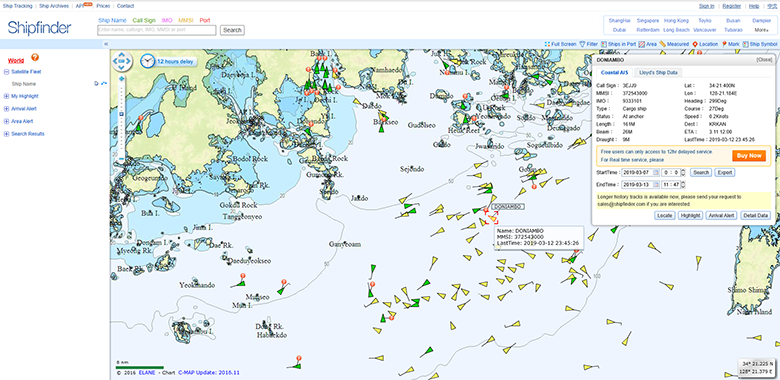Viewport: 780px width, 380px height.
Task: Click the ship name search input field
Action: pyautogui.click(x=157, y=30)
